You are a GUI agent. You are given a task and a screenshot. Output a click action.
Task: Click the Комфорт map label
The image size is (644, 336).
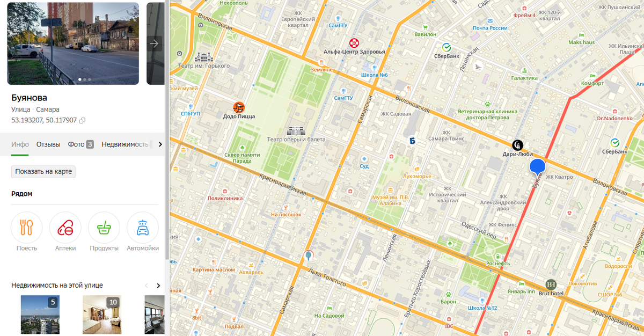(592, 83)
